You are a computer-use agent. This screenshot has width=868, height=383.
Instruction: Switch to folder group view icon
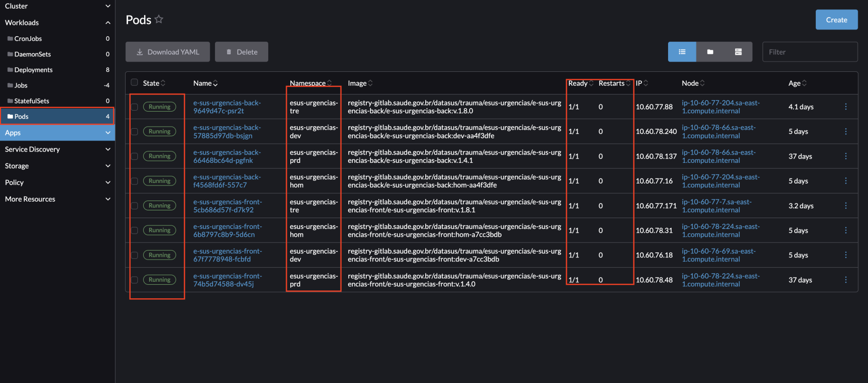[x=710, y=52]
